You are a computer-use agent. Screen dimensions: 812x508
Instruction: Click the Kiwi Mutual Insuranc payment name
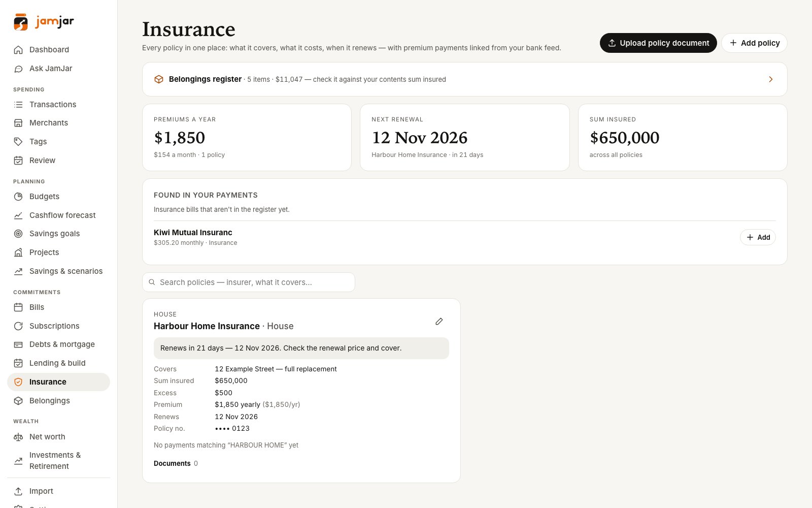click(x=193, y=233)
